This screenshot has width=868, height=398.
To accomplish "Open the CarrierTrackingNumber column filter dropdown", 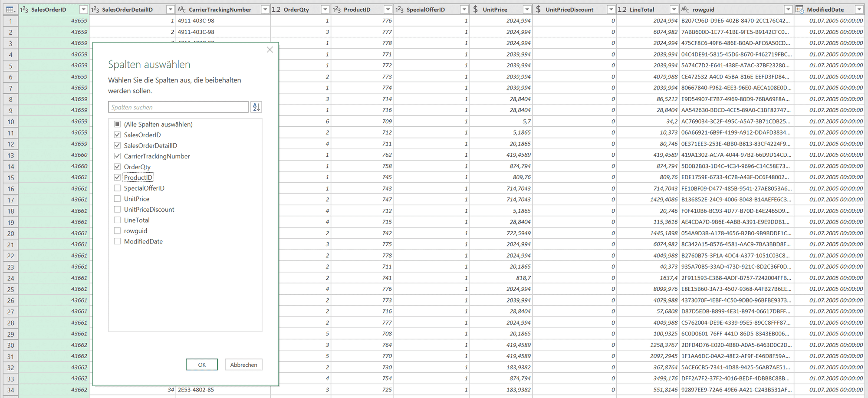I will pyautogui.click(x=265, y=10).
